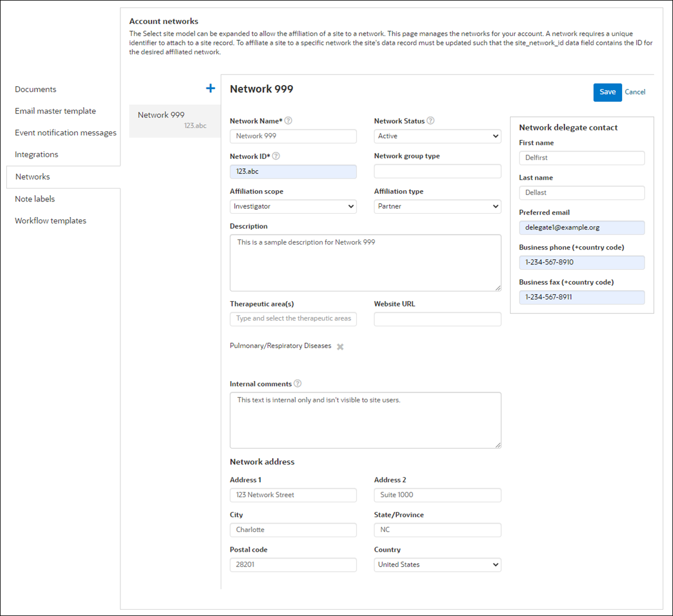
Task: Open help icon next to Internal comments
Action: [298, 384]
